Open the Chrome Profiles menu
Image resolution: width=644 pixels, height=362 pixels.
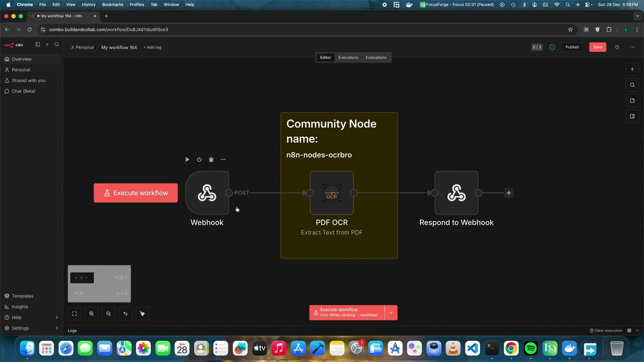tap(137, 5)
